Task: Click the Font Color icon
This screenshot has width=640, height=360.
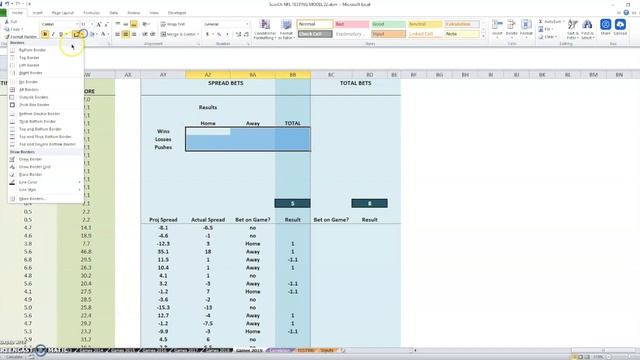Action: (103, 34)
